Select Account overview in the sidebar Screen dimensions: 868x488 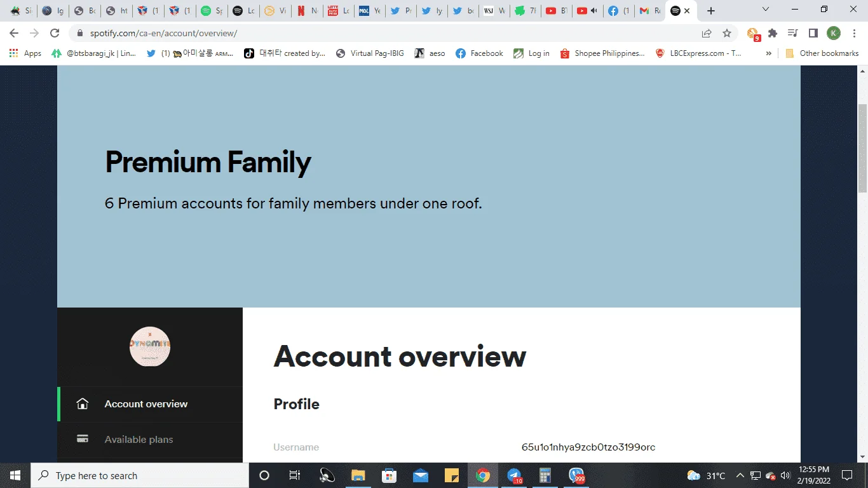coord(150,404)
